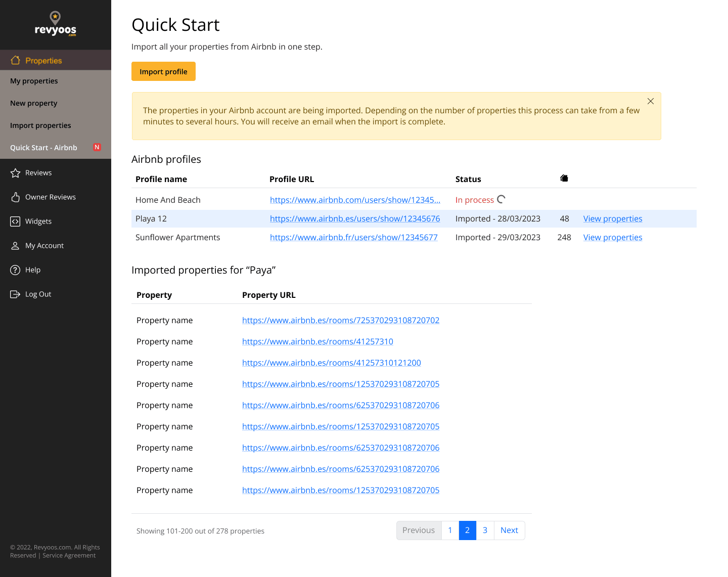The image size is (728, 577).
Task: Click the 48 properties count
Action: [x=565, y=218]
